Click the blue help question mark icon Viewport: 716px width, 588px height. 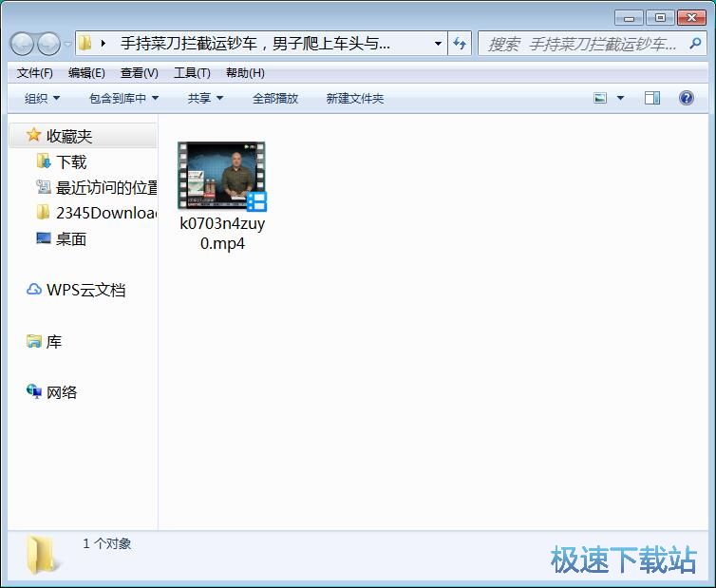coord(687,98)
